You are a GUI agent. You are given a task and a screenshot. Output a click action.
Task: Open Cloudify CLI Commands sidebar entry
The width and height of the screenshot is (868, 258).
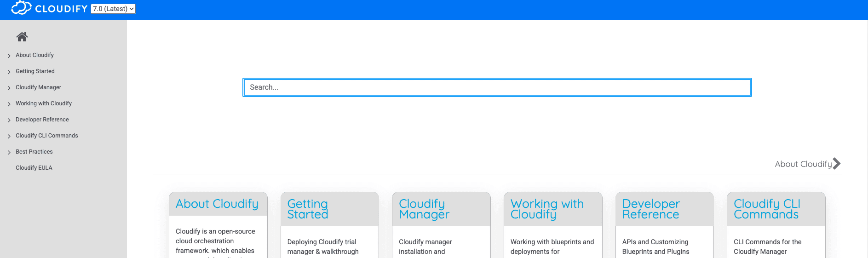[47, 136]
